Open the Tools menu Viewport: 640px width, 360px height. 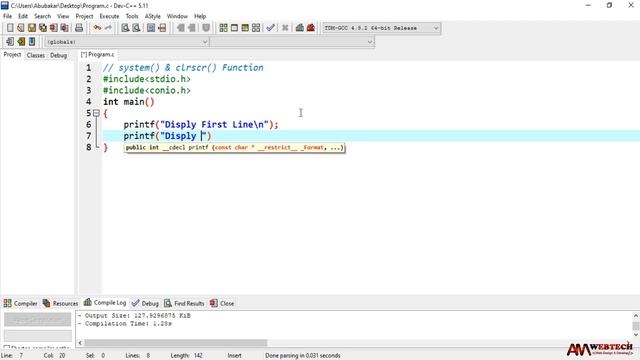pyautogui.click(x=132, y=16)
